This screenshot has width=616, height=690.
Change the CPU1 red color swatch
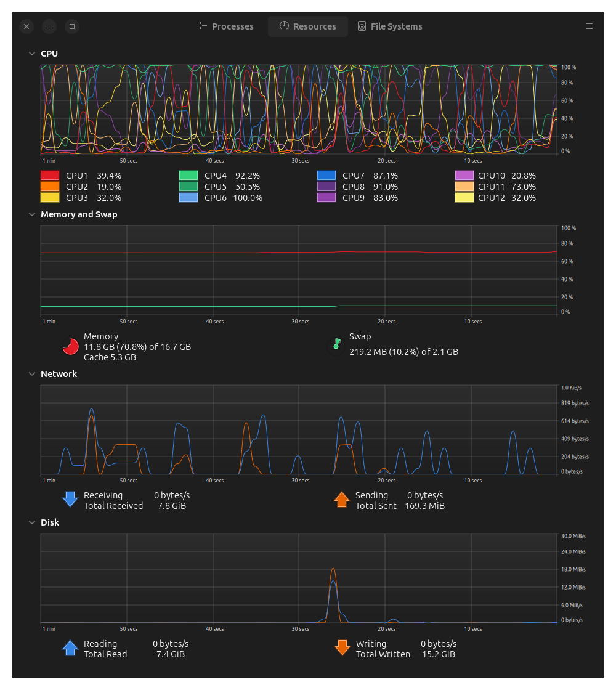[x=50, y=176]
